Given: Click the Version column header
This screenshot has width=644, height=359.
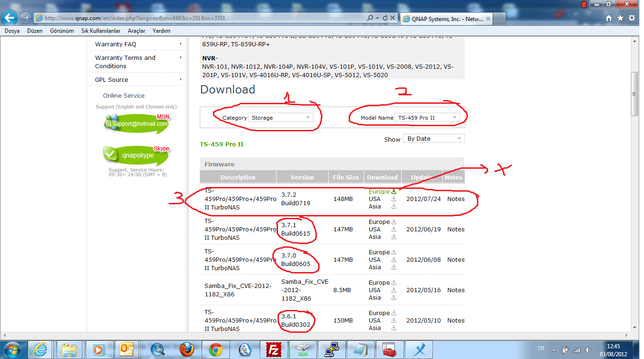Looking at the screenshot, I should (x=302, y=177).
